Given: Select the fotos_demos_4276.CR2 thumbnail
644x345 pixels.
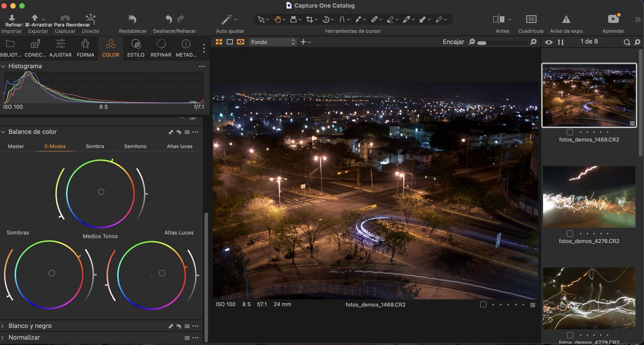Looking at the screenshot, I should click(589, 197).
